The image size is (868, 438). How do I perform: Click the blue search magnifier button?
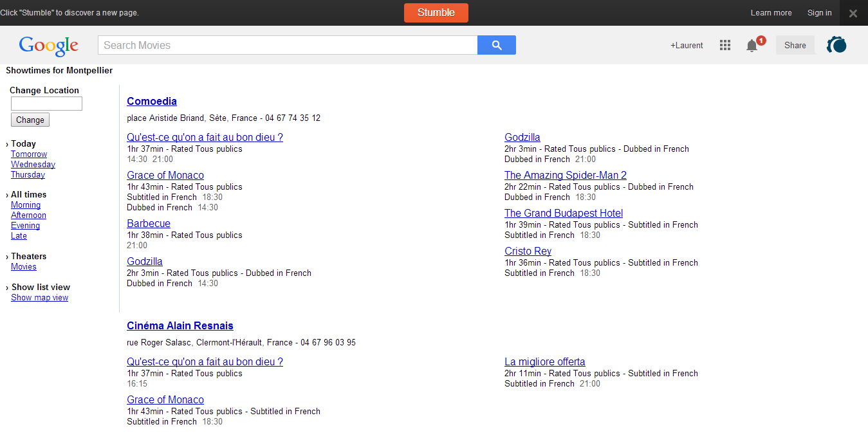tap(496, 45)
